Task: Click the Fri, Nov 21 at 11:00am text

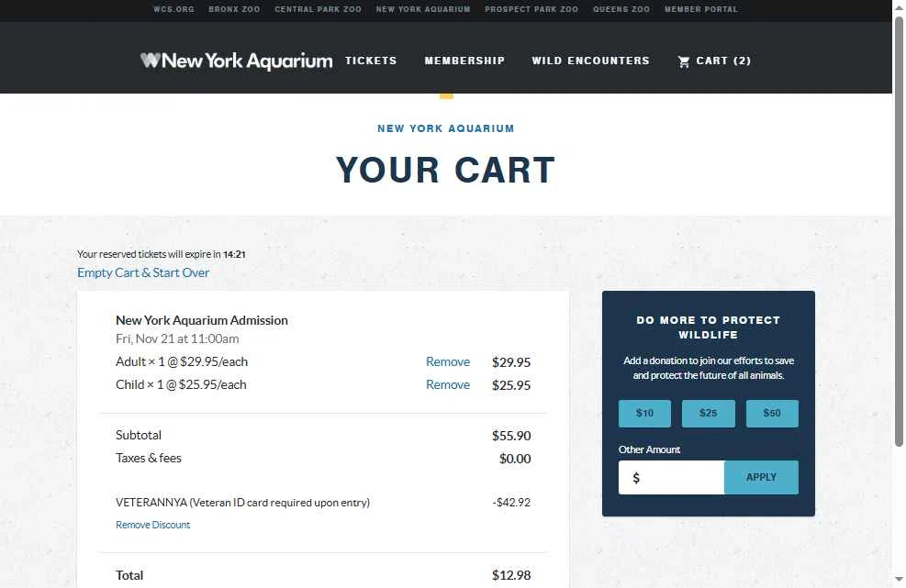Action: [177, 338]
